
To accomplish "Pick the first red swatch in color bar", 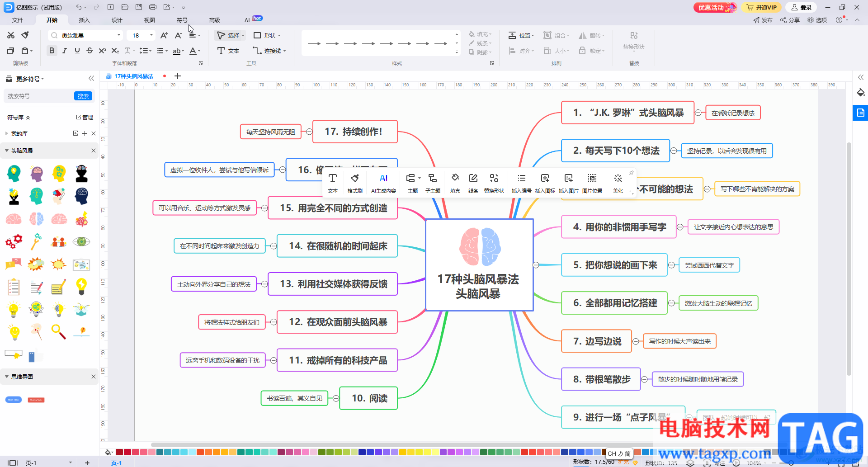I will [x=119, y=452].
